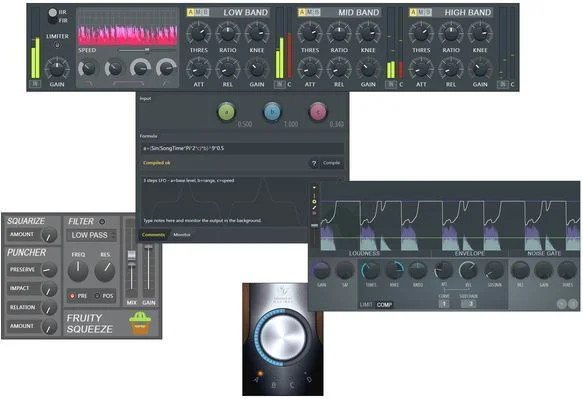Adjust the Squarize AMOUNT knob
The width and height of the screenshot is (583, 399).
pyautogui.click(x=49, y=235)
